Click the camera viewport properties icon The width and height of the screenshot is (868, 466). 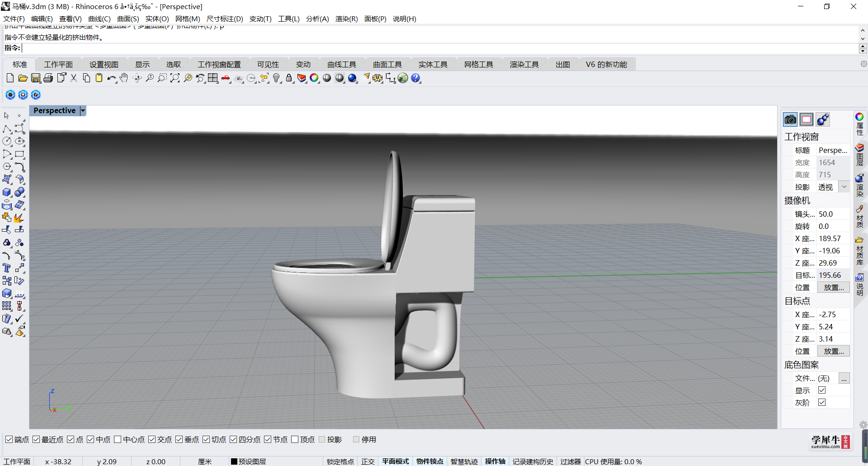click(790, 119)
